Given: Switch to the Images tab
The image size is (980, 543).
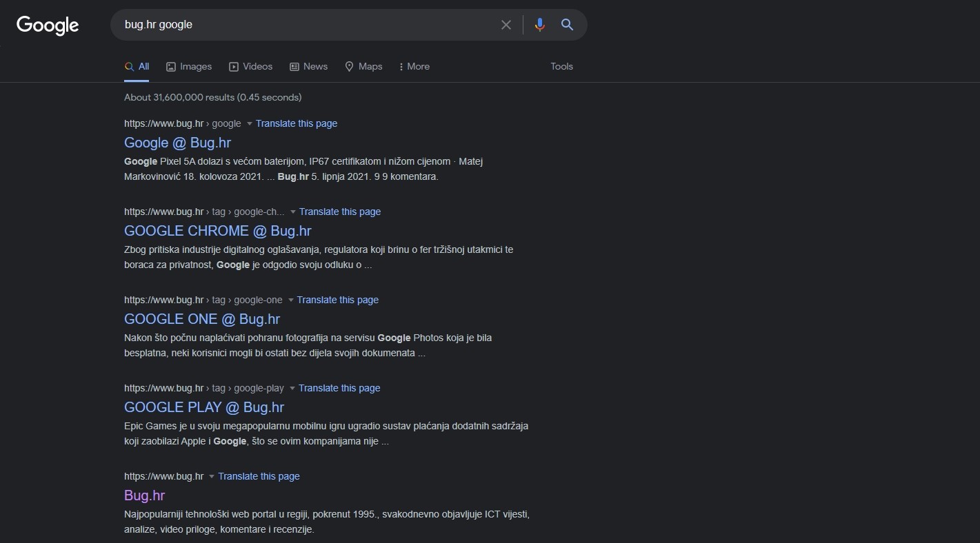Looking at the screenshot, I should pyautogui.click(x=189, y=67).
